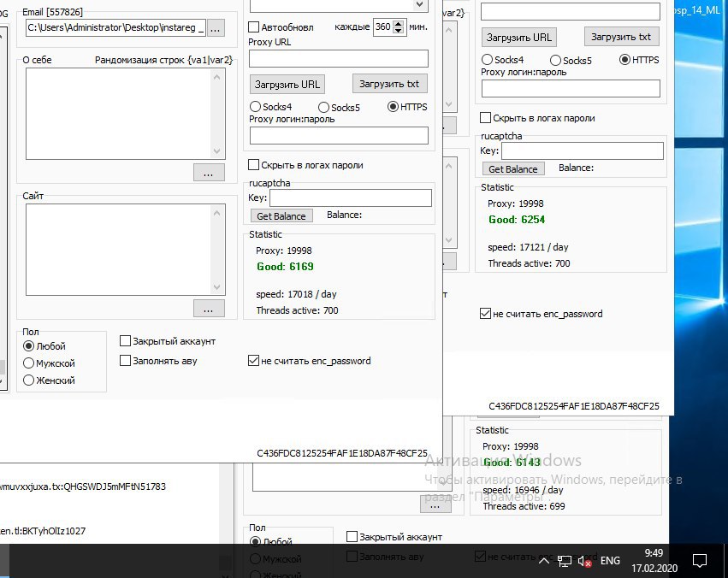Image resolution: width=728 pixels, height=578 pixels.
Task: Switch input language via ENG indicator
Action: [610, 561]
